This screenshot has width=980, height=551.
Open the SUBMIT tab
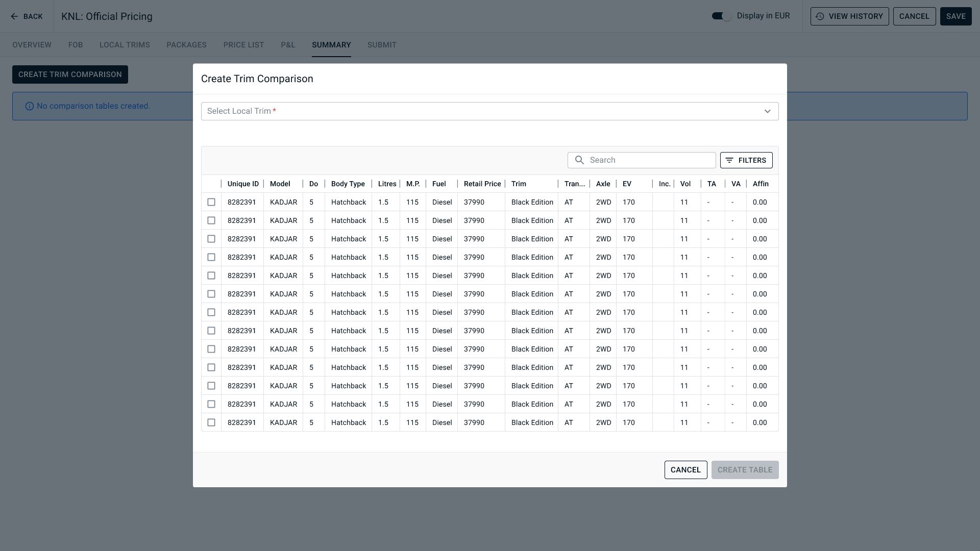382,45
